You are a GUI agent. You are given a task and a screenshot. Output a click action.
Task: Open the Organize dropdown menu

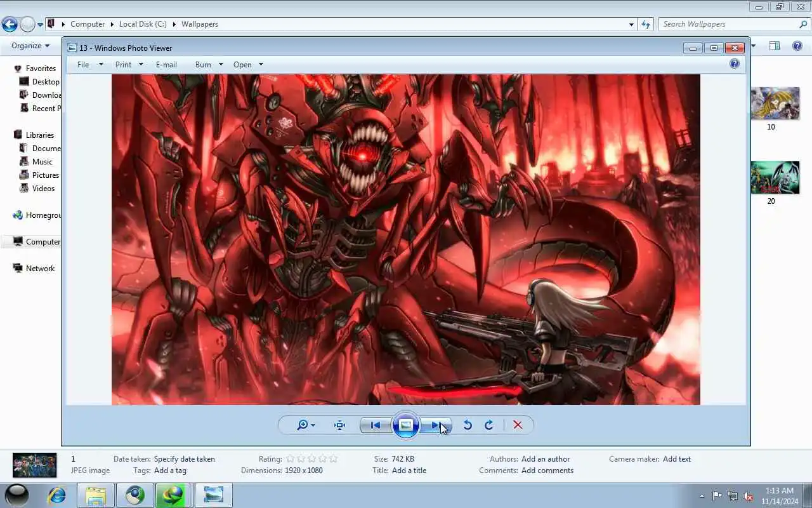(x=30, y=46)
